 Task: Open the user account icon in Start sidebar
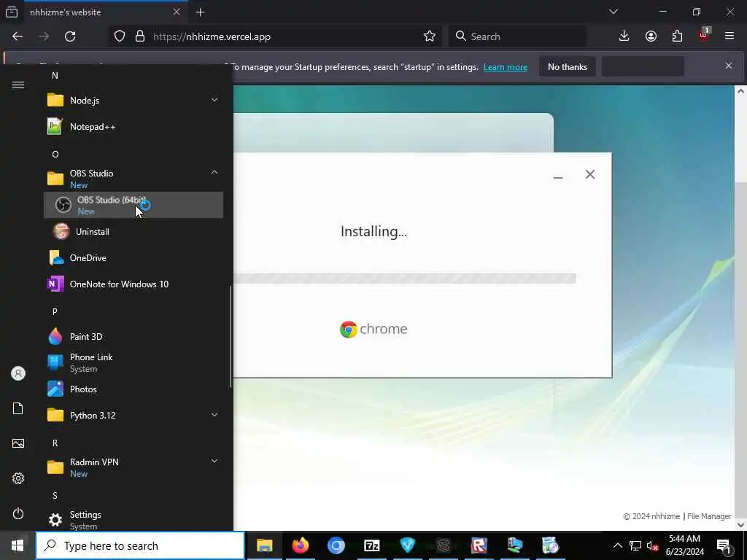click(x=18, y=373)
